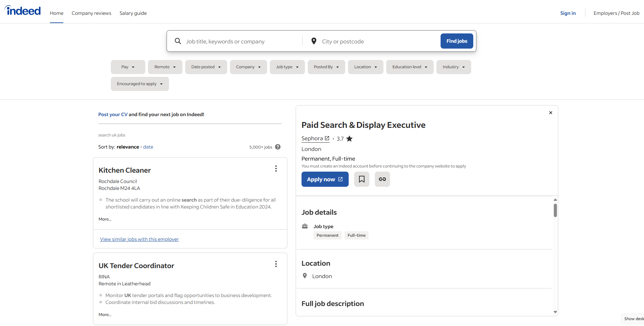Open the Date posted filter
This screenshot has height=326, width=644.
coord(206,67)
